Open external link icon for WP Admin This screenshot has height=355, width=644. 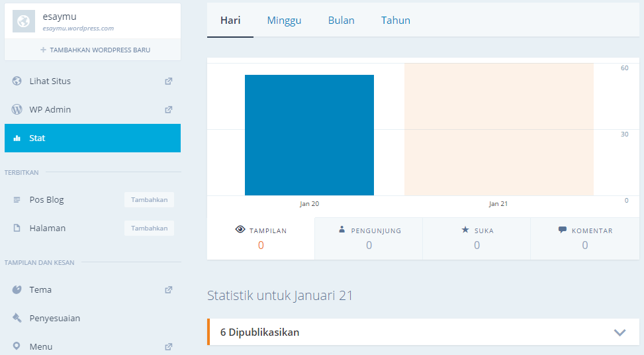(x=168, y=109)
